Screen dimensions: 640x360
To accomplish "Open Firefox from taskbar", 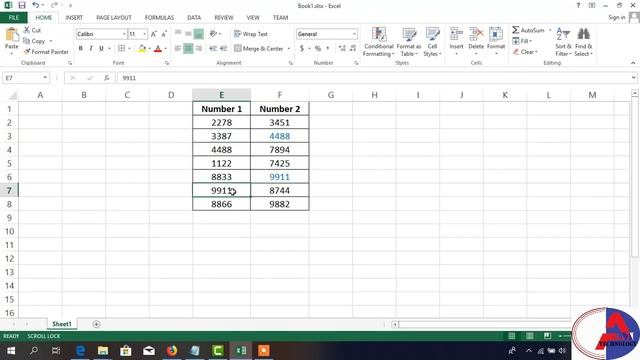I will point(172,351).
